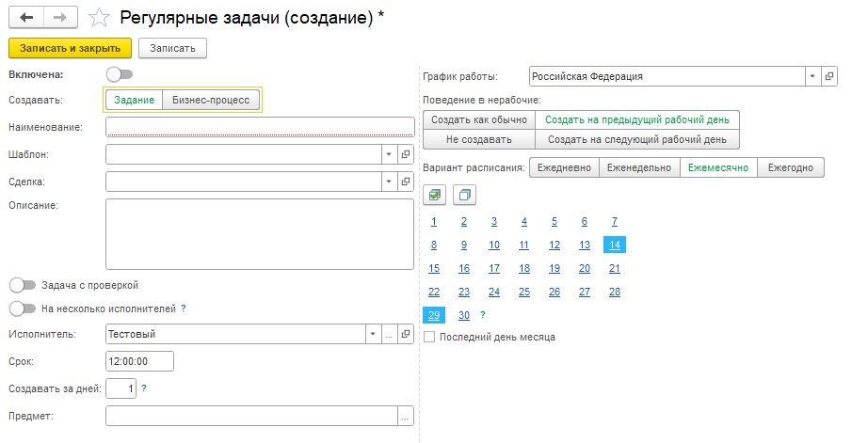
Task: Toggle the Включена switch
Action: [121, 74]
